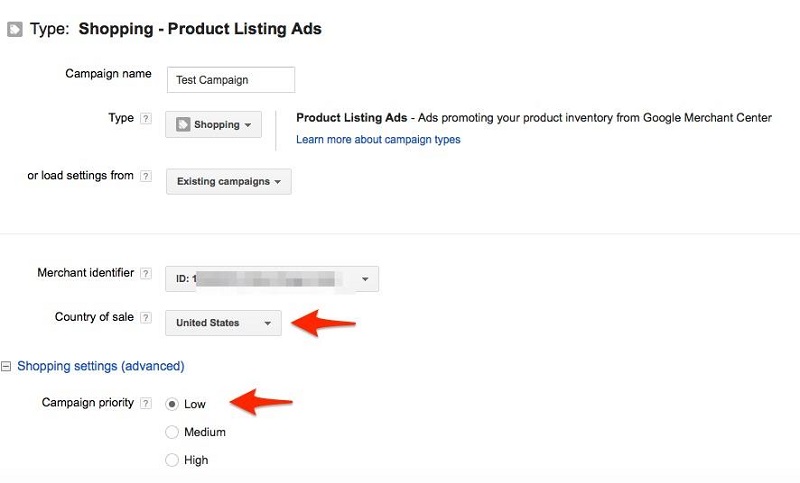Viewport: 800px width, 483px height.
Task: Click Shopping settings (advanced) link
Action: pyautogui.click(x=101, y=366)
